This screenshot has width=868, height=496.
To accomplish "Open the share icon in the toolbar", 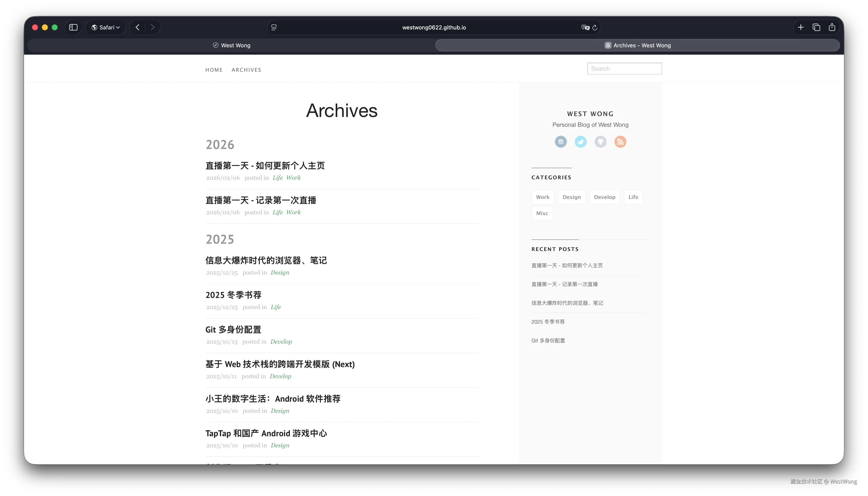I will [x=832, y=27].
